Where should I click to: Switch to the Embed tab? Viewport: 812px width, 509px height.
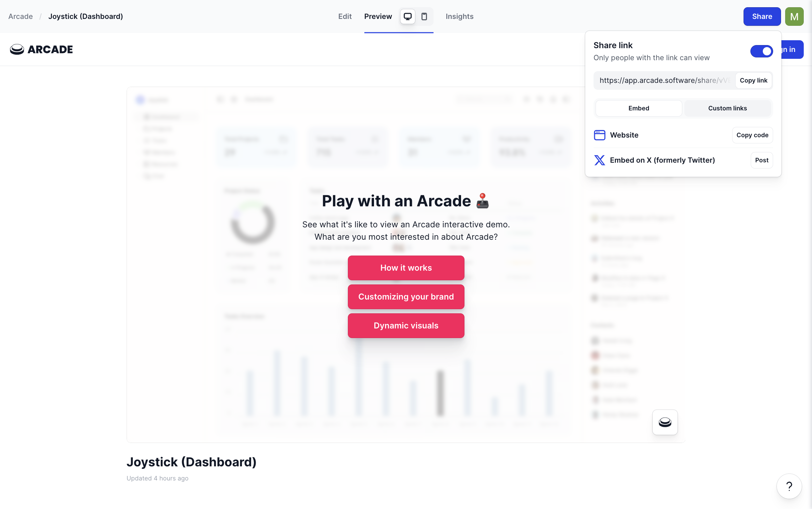pos(639,108)
